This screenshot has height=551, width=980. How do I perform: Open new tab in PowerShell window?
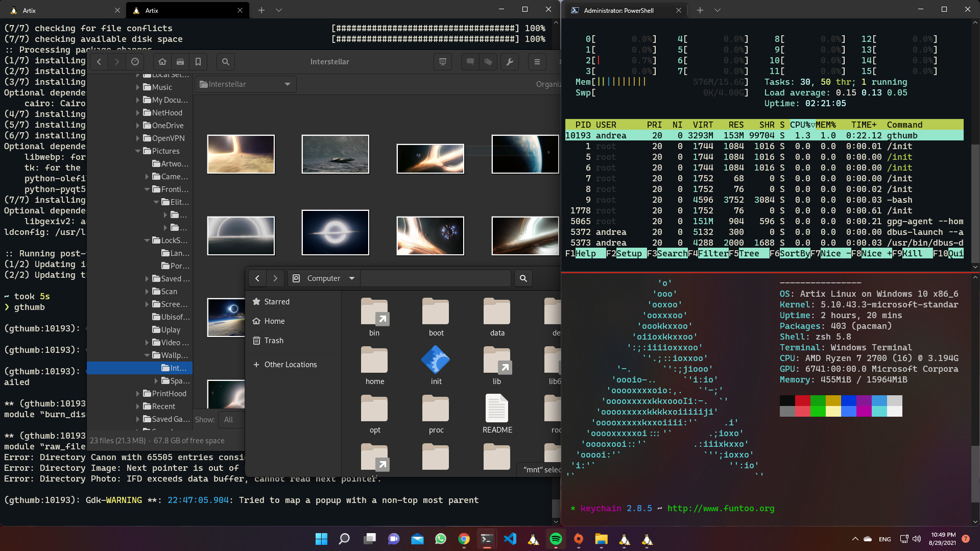coord(700,10)
